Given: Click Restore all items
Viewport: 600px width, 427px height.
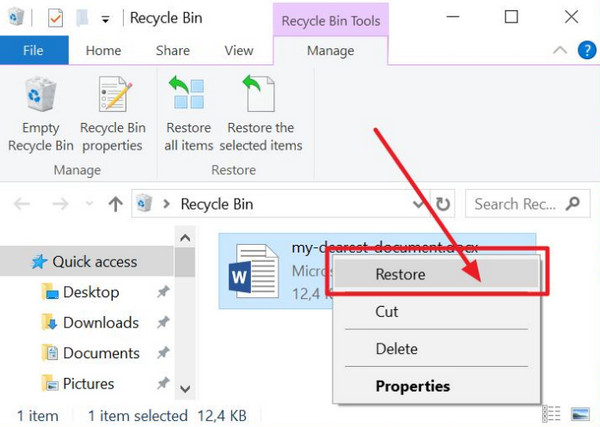Looking at the screenshot, I should click(188, 113).
